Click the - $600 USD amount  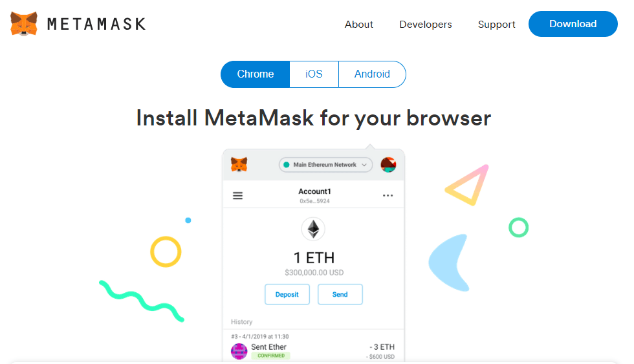coord(380,357)
